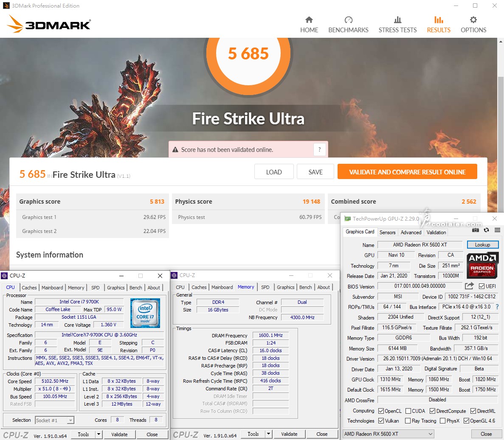Expand the CPU-Z Tools dropdown arrow

coord(99,434)
